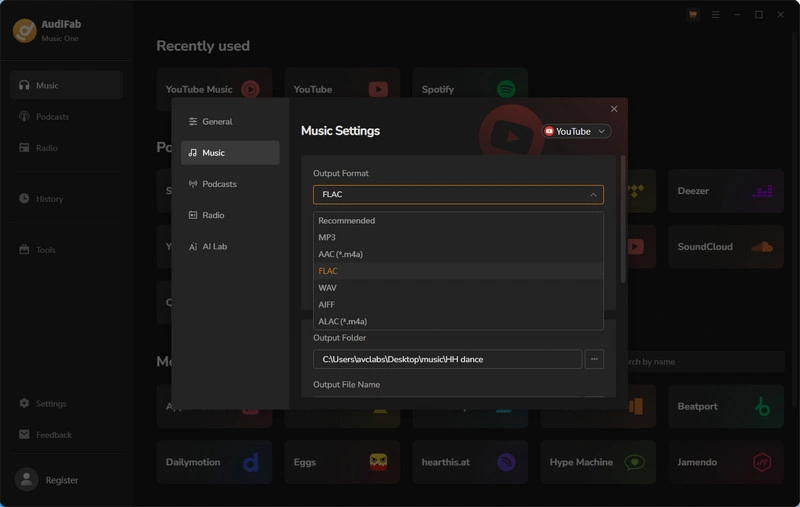This screenshot has width=800, height=507.
Task: Click the settings dialog vertical scrollbar
Action: [x=622, y=219]
